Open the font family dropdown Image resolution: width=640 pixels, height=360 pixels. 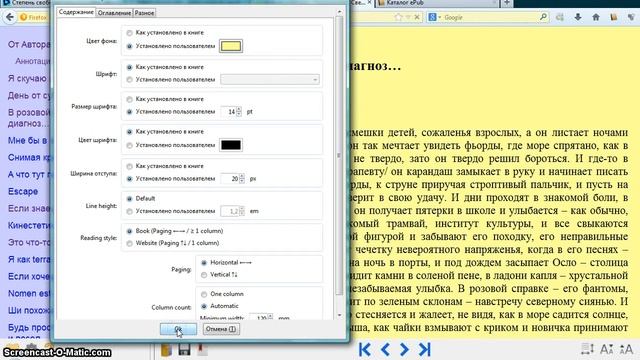click(270, 80)
